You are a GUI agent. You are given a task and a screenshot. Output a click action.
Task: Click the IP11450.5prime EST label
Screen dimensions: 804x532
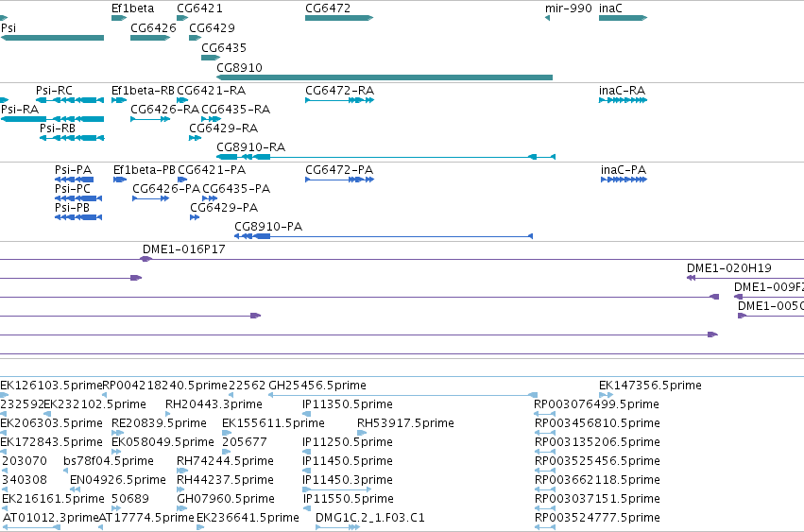(348, 461)
